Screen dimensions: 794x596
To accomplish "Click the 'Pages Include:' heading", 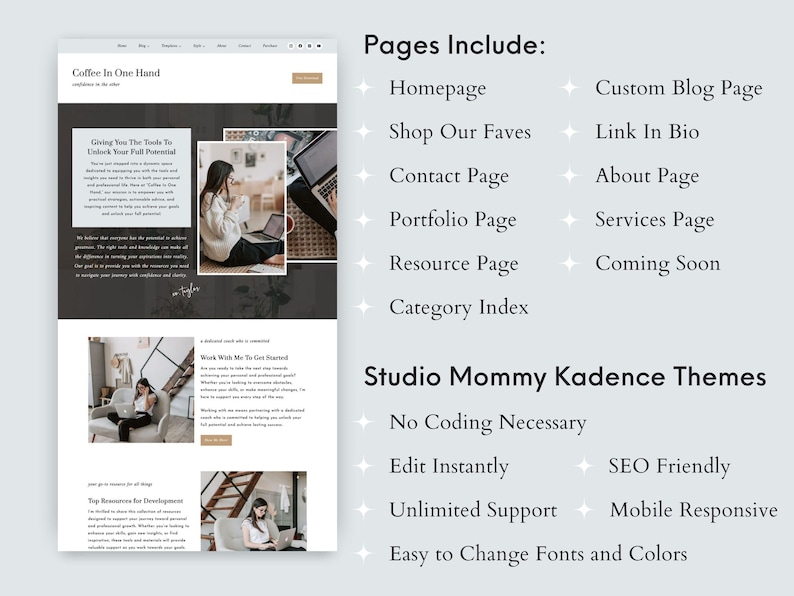I will [455, 45].
